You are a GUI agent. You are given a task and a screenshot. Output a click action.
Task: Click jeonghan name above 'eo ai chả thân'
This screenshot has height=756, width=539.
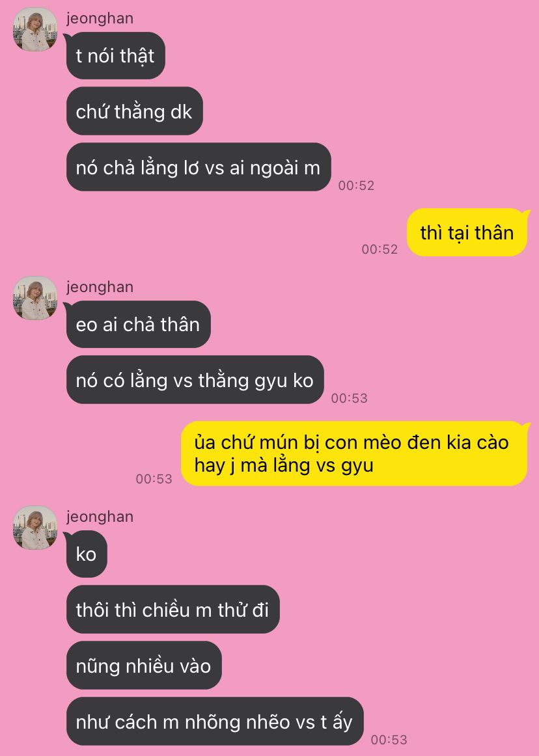(100, 287)
